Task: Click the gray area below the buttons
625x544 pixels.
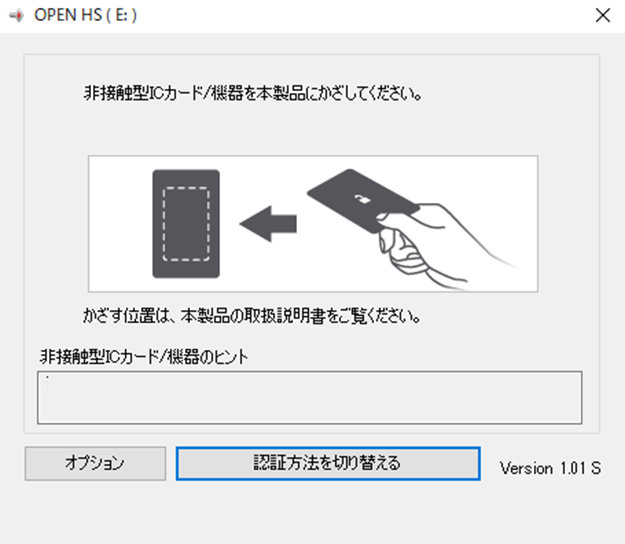Action: [312, 514]
